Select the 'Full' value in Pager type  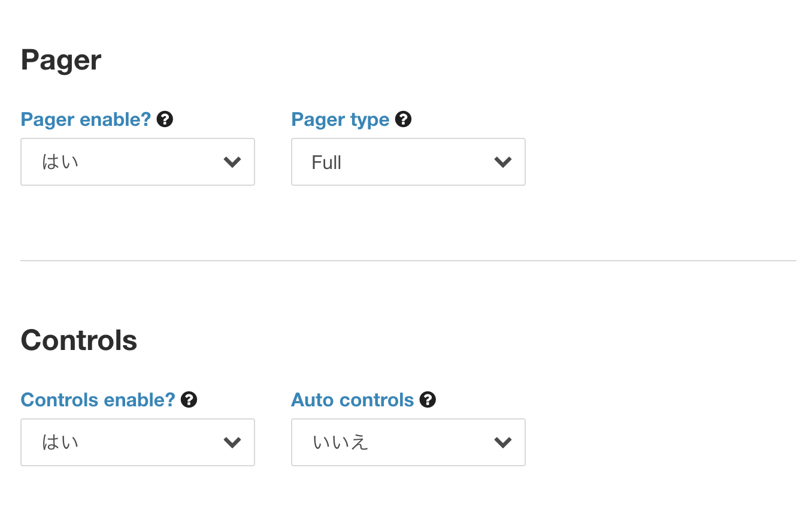(326, 162)
